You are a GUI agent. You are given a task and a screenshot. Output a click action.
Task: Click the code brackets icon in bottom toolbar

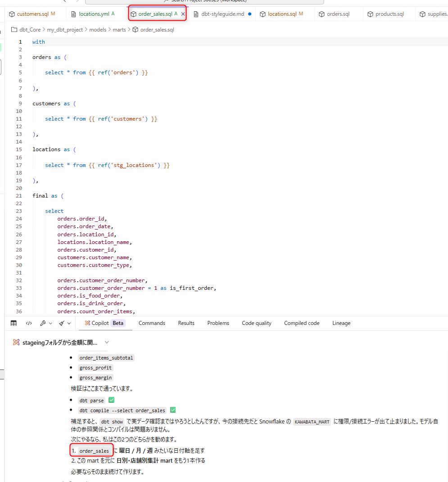click(x=29, y=323)
